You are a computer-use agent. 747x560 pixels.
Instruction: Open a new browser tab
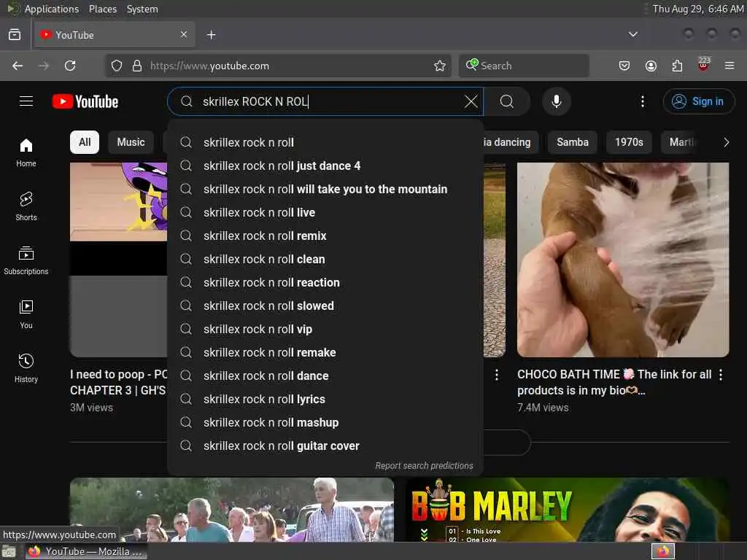212,35
